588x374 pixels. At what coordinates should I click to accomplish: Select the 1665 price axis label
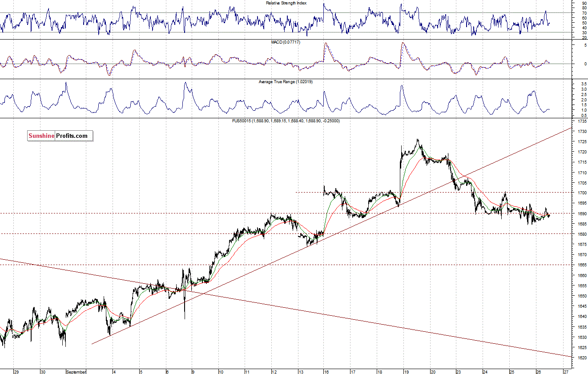(x=582, y=265)
